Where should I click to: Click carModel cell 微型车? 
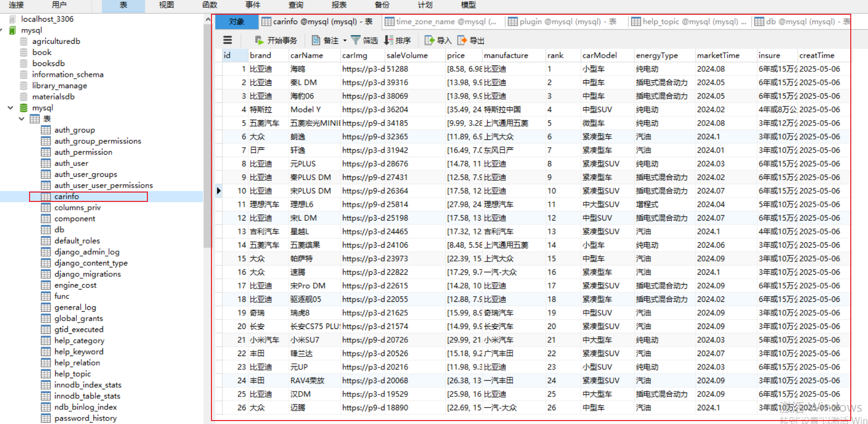(x=607, y=123)
